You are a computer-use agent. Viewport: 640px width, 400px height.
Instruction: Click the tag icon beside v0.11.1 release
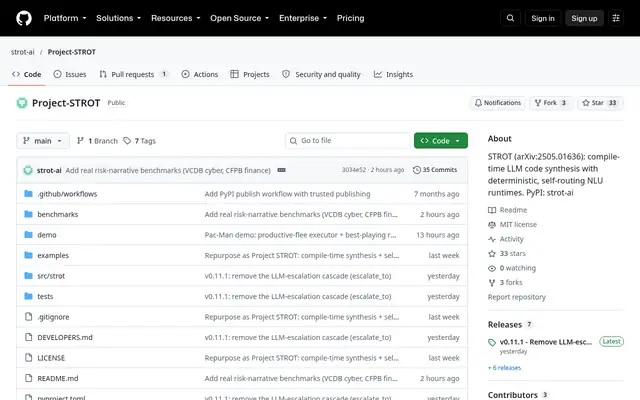[492, 342]
